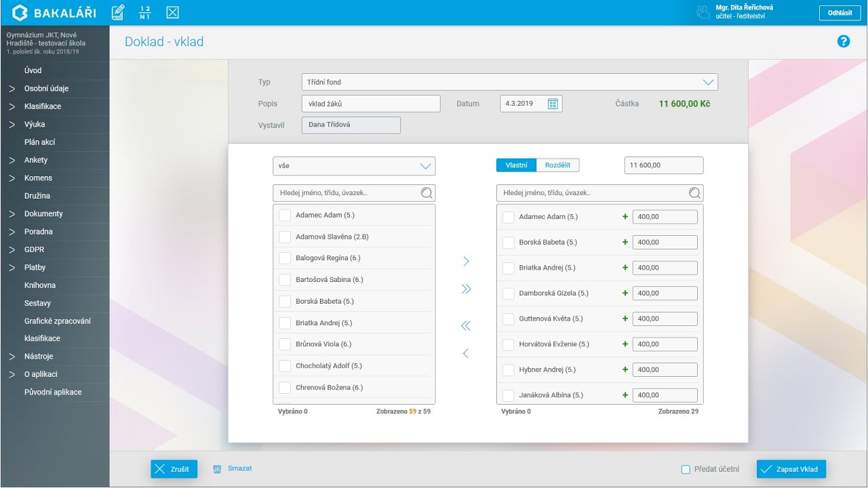
Task: Move all students left with double arrow
Action: click(x=466, y=326)
